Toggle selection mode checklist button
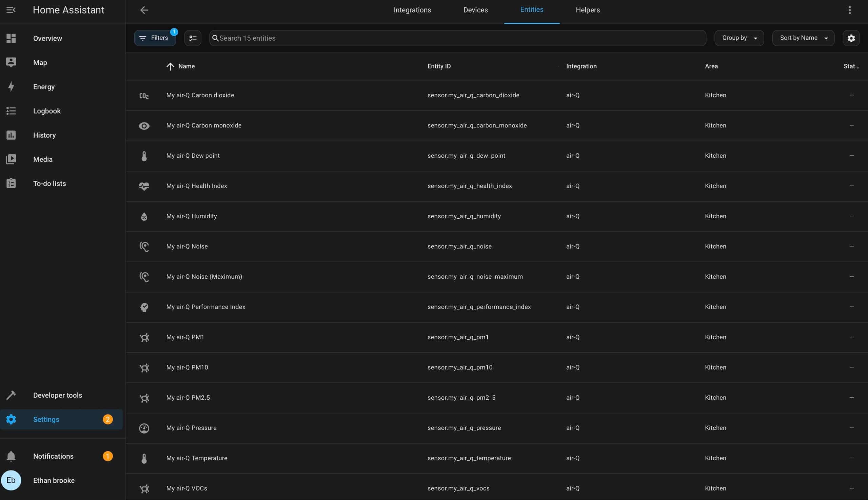The image size is (868, 500). (x=193, y=38)
